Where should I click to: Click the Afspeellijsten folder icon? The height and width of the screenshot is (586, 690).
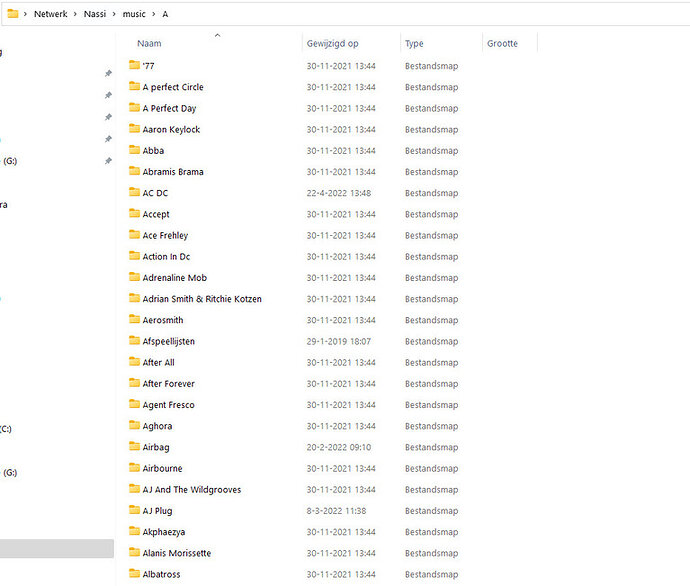pyautogui.click(x=134, y=341)
